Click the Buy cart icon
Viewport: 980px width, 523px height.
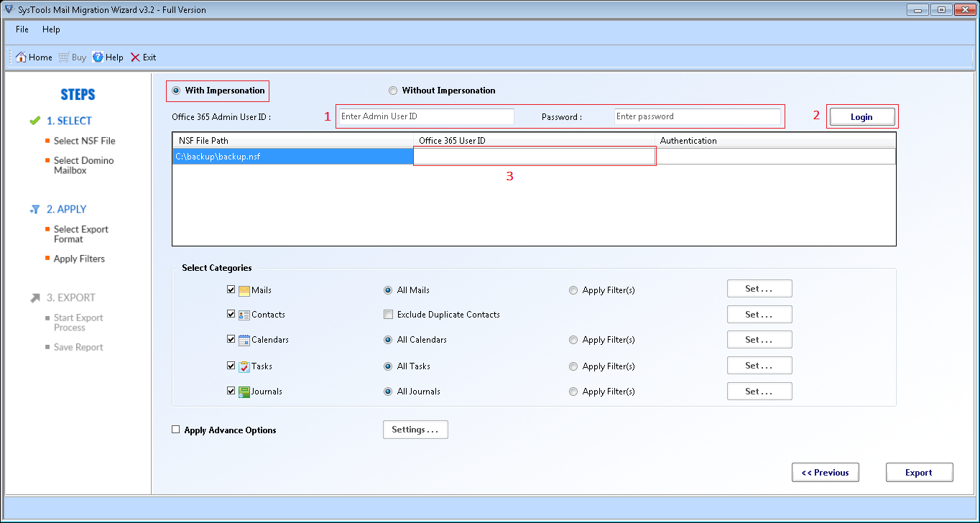click(x=64, y=57)
